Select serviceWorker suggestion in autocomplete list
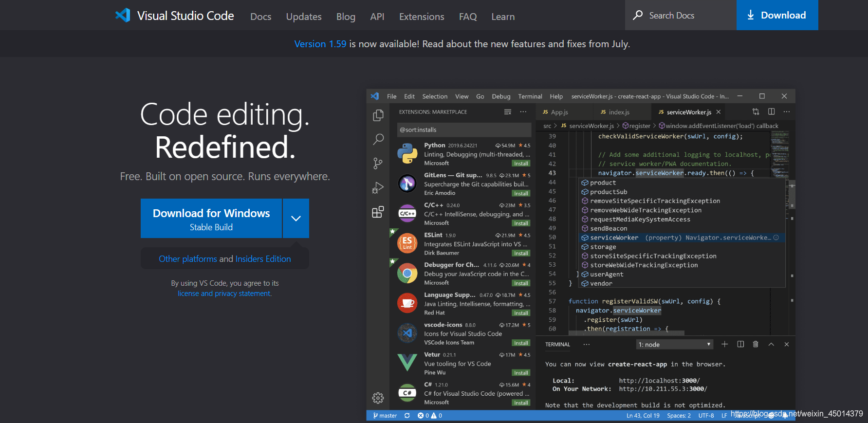Image resolution: width=868 pixels, height=423 pixels. click(682, 238)
